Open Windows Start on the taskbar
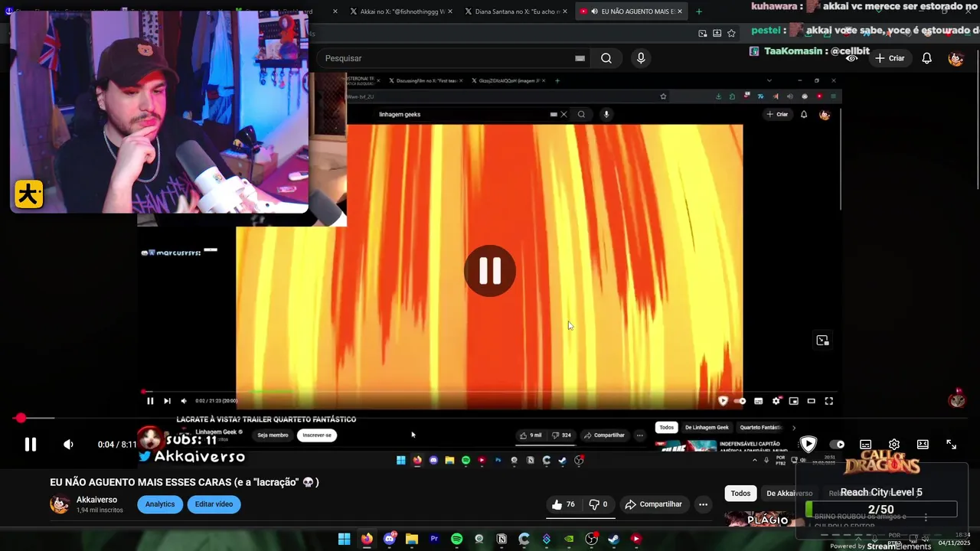This screenshot has width=980, height=551. tap(345, 539)
